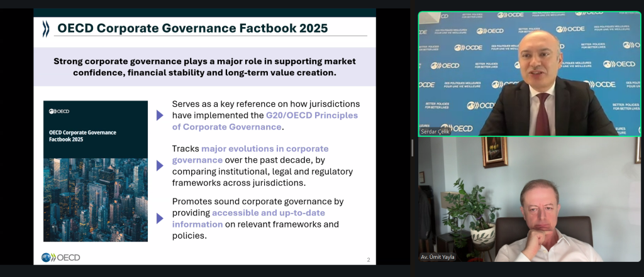
Task: Click the city skyline image on the factbook cover
Action: 96,199
